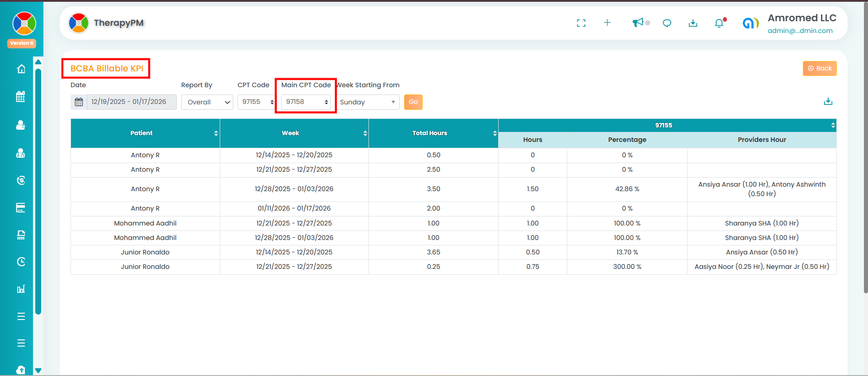Click the Home icon in sidebar
Image resolution: width=868 pixels, height=376 pixels.
click(21, 69)
